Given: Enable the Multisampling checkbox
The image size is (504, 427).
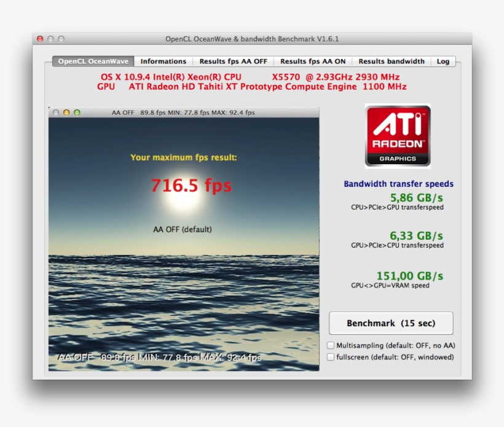Looking at the screenshot, I should (x=330, y=345).
